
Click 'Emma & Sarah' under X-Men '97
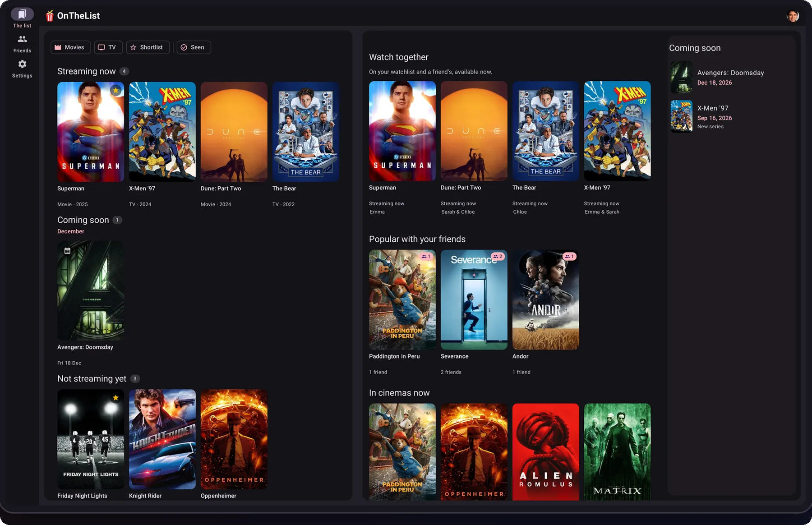pyautogui.click(x=602, y=212)
